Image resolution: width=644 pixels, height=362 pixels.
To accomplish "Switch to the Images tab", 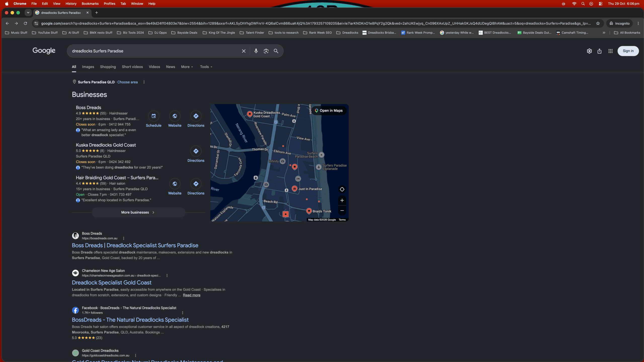I will pos(88,67).
